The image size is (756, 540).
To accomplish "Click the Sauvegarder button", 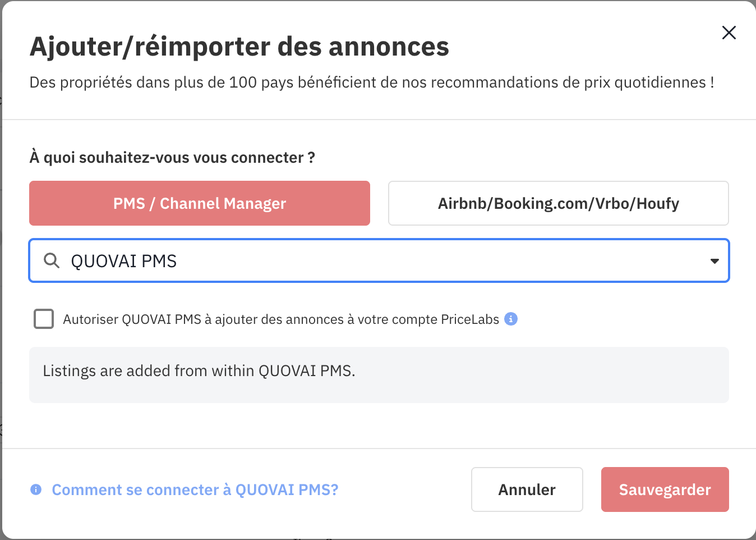I will click(x=665, y=489).
